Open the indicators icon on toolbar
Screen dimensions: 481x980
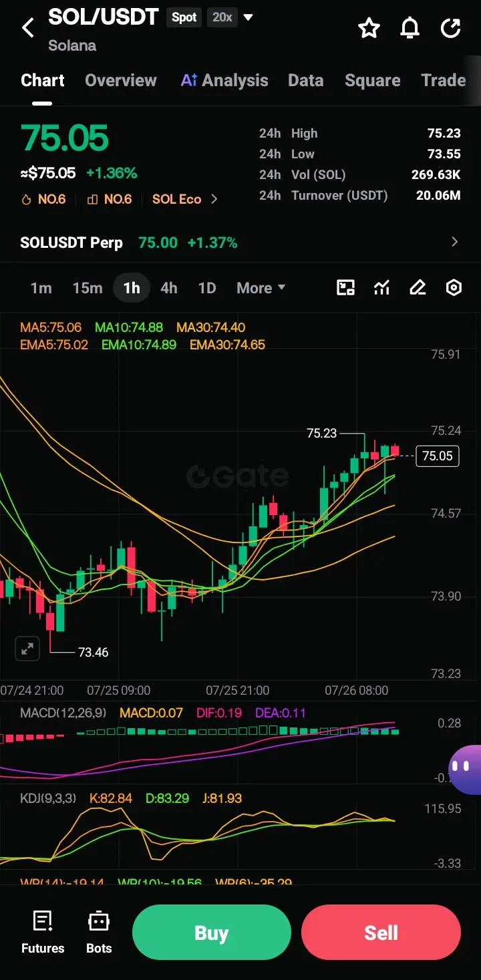pyautogui.click(x=381, y=288)
